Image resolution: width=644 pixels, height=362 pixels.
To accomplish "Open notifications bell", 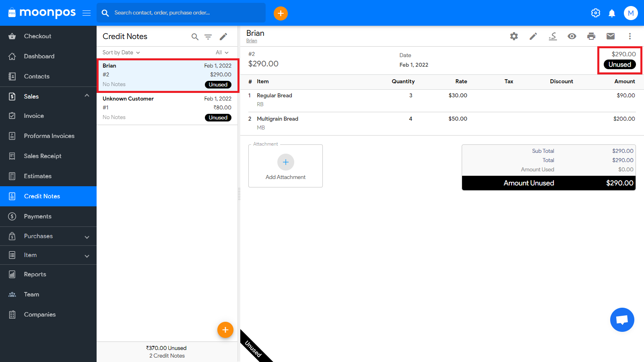I will pos(612,13).
